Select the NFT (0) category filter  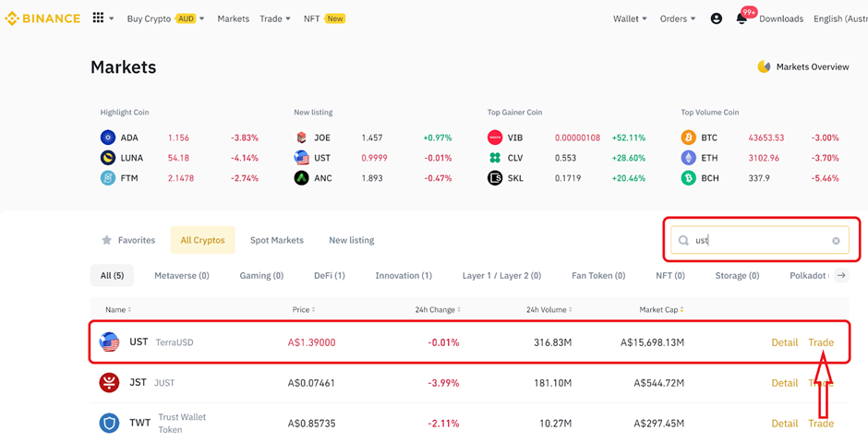pos(670,275)
